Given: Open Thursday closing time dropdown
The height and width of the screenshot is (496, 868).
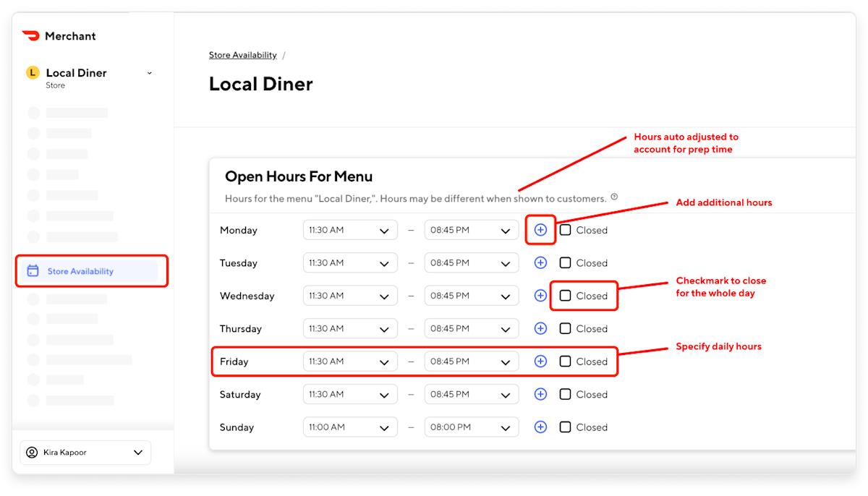Looking at the screenshot, I should coord(472,328).
